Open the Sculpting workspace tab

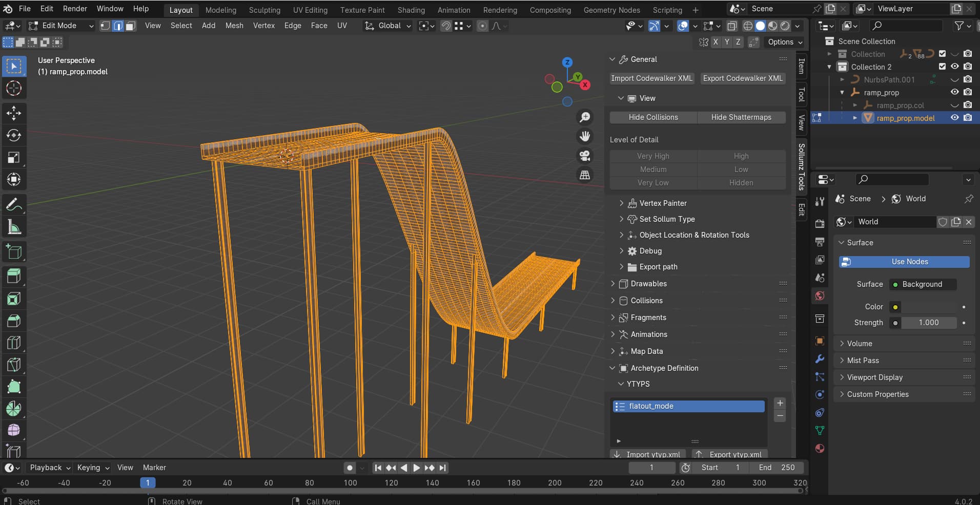264,10
